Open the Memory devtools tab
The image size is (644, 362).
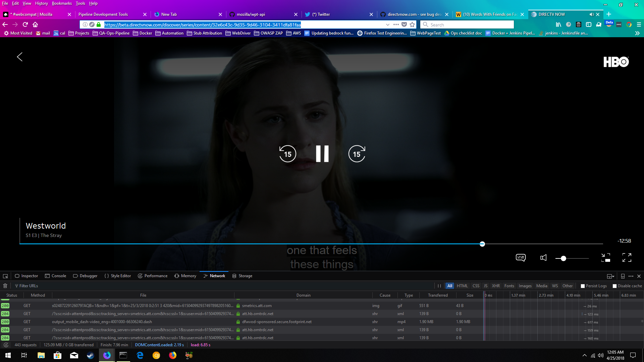(185, 276)
